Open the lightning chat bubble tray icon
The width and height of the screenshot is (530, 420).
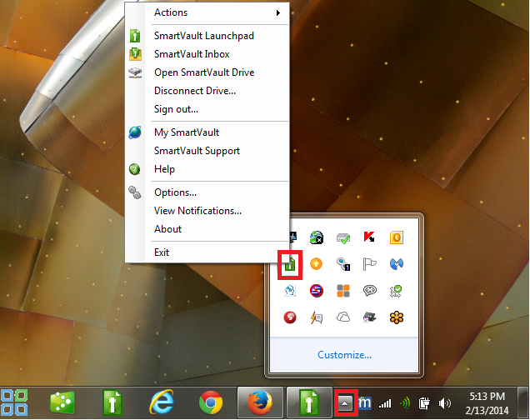317,317
